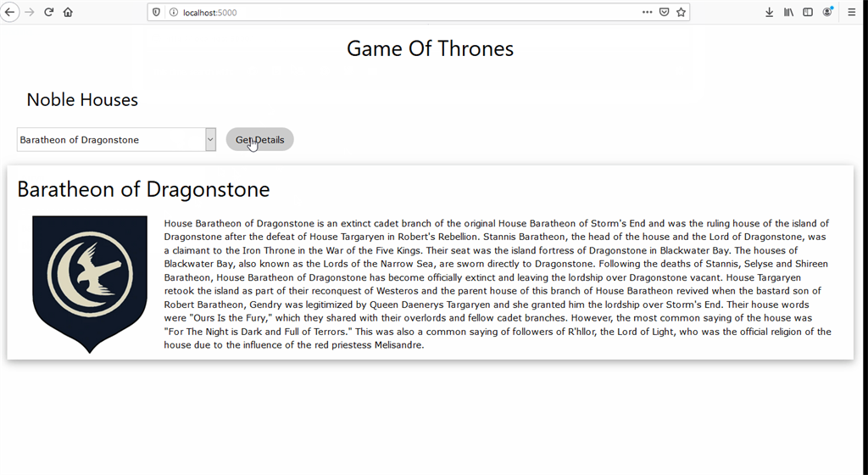
Task: Bookmark this page with the star
Action: point(681,12)
